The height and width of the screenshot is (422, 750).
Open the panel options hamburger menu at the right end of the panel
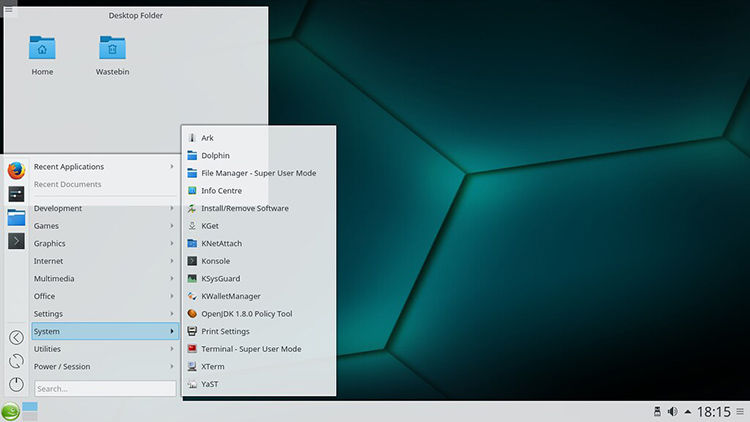pos(740,411)
